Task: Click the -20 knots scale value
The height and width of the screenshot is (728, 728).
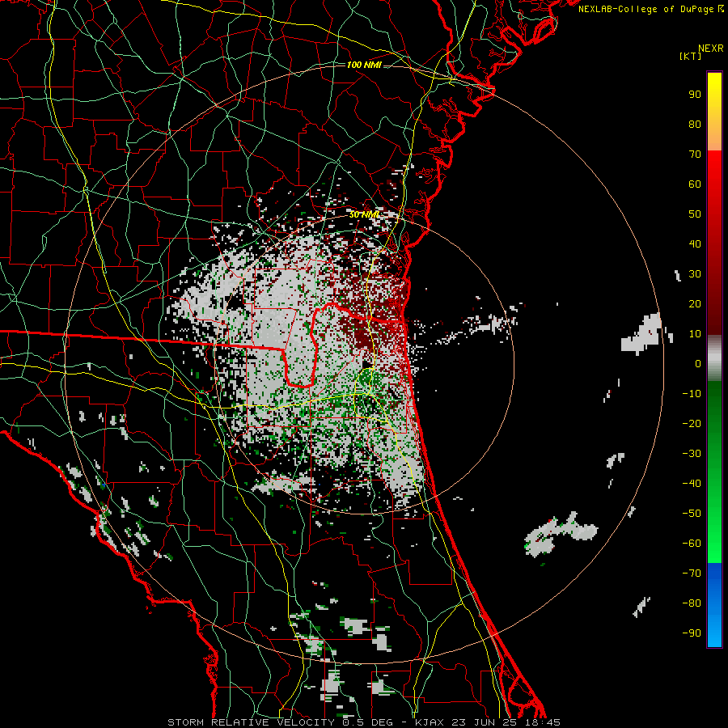Action: [x=692, y=424]
